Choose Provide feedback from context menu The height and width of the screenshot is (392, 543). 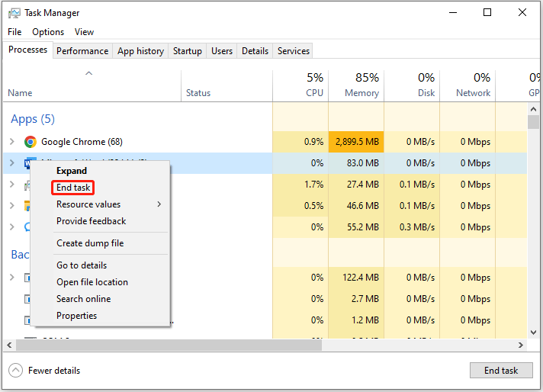[101, 221]
